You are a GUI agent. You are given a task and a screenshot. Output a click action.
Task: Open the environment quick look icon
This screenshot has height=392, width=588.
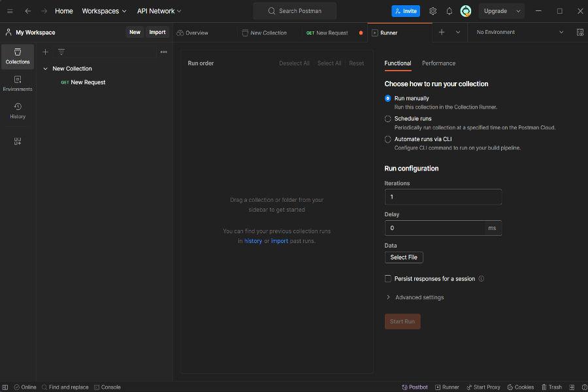[x=580, y=33]
